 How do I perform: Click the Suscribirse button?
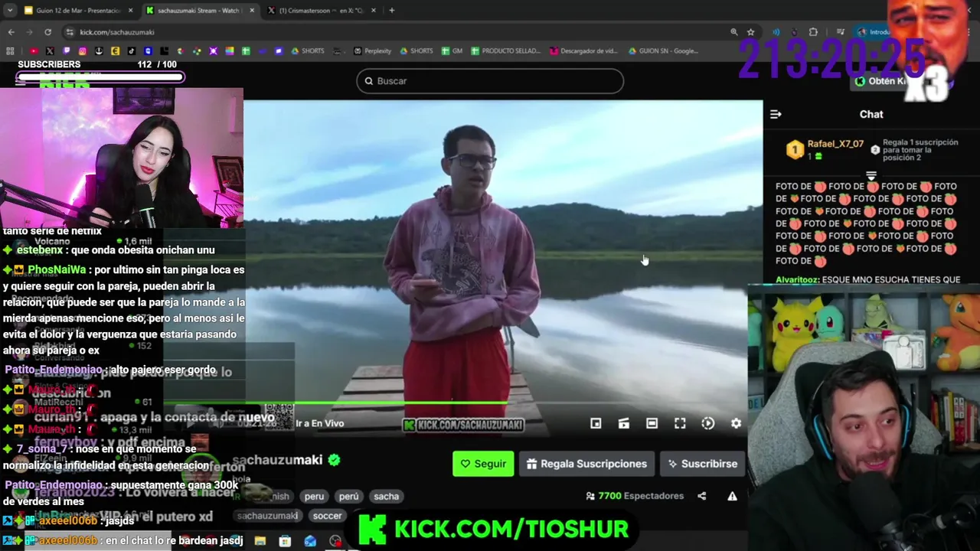point(703,464)
